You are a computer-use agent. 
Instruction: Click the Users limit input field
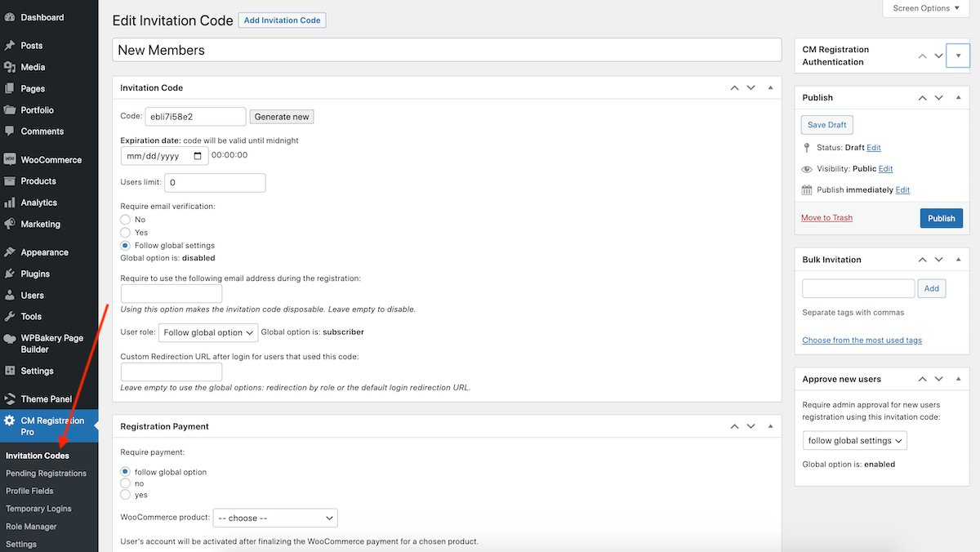tap(215, 183)
